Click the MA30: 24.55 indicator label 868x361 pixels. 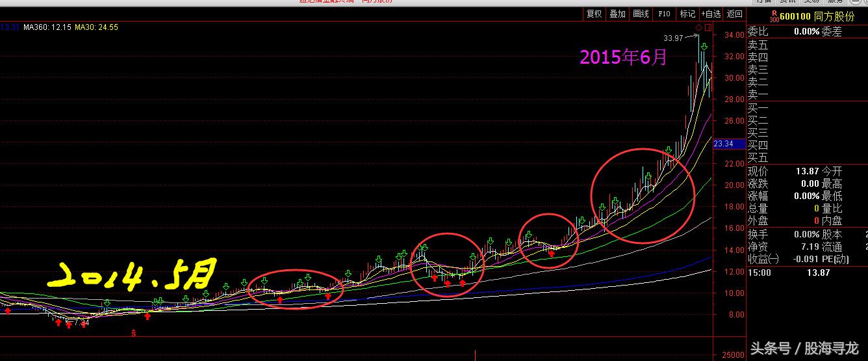point(96,27)
